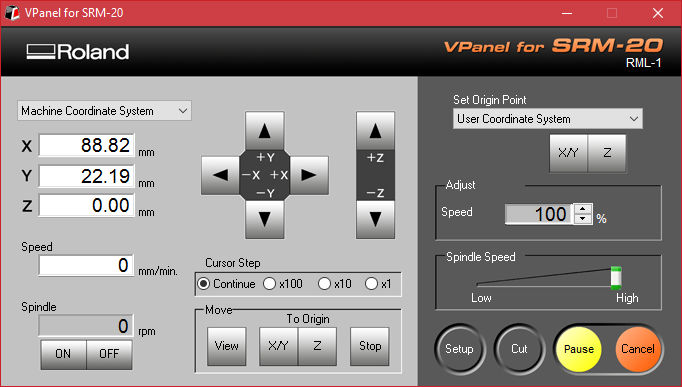Click the Spindle Speed slider handle
This screenshot has width=682, height=387.
click(616, 278)
